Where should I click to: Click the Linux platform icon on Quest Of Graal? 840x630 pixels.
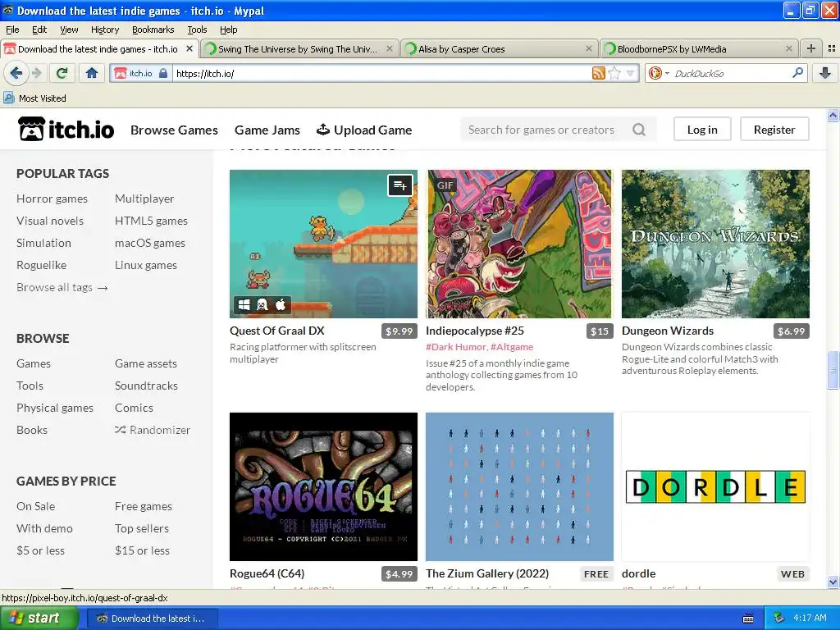tap(262, 305)
